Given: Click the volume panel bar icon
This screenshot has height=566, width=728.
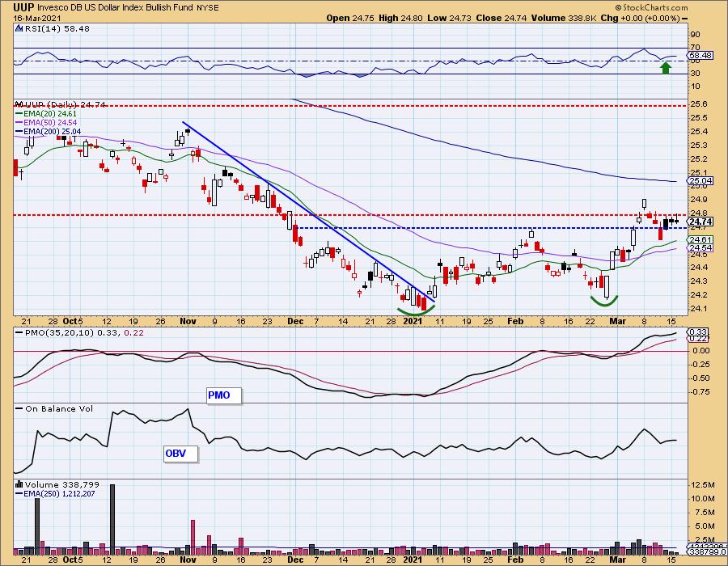Looking at the screenshot, I should (x=19, y=484).
